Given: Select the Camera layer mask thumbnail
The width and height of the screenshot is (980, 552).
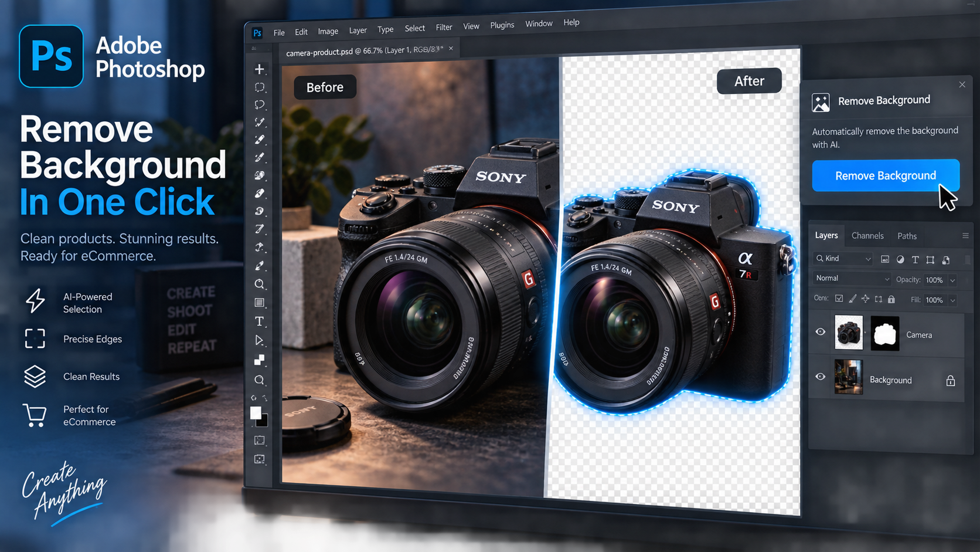Looking at the screenshot, I should tap(885, 333).
